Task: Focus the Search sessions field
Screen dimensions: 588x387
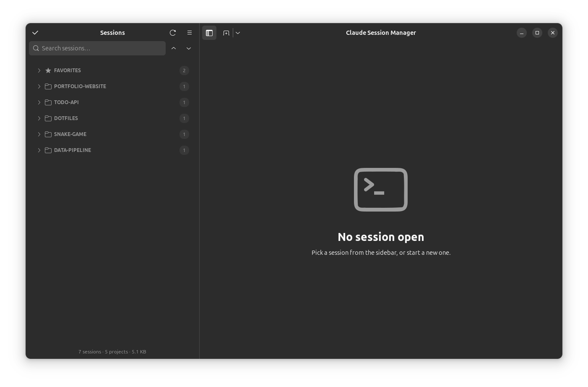Action: [97, 48]
